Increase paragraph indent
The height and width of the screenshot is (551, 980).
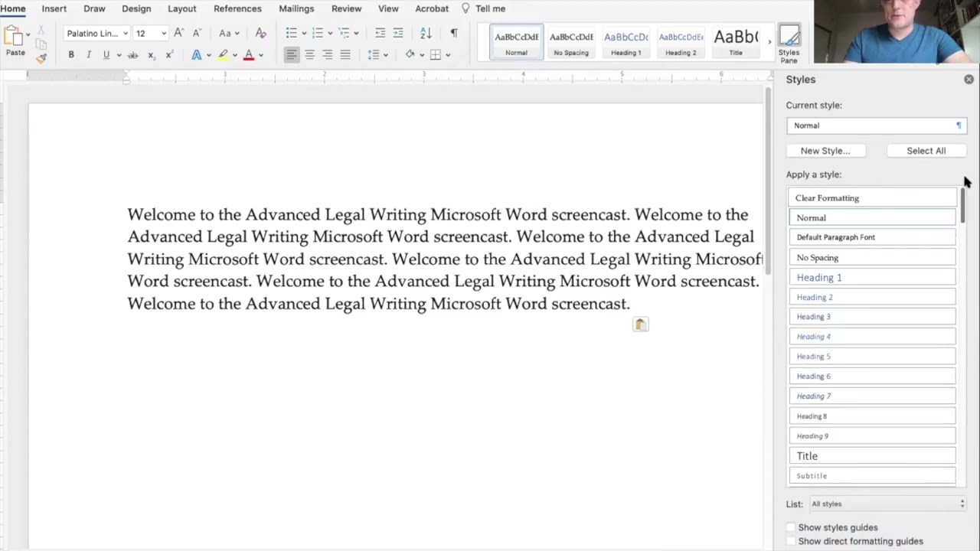click(397, 33)
